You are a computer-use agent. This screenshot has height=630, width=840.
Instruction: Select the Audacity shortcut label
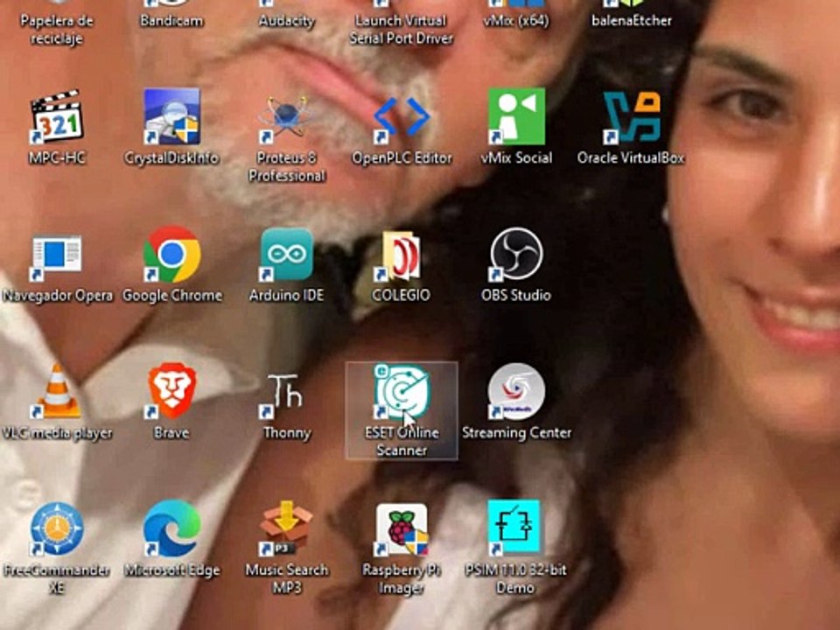tap(287, 21)
